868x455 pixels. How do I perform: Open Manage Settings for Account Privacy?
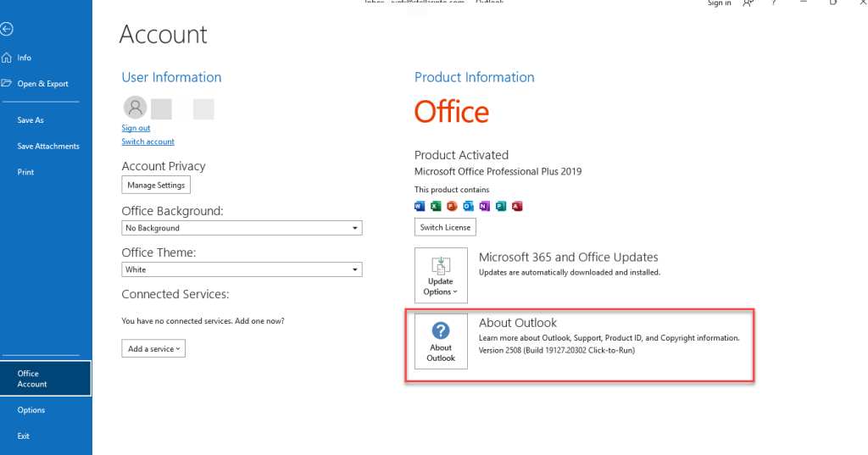(x=156, y=185)
